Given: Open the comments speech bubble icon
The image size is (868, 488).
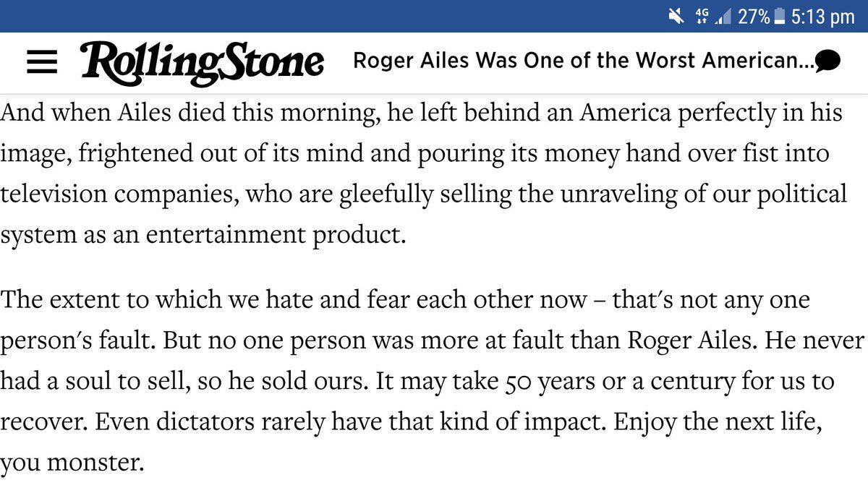Looking at the screenshot, I should click(827, 61).
